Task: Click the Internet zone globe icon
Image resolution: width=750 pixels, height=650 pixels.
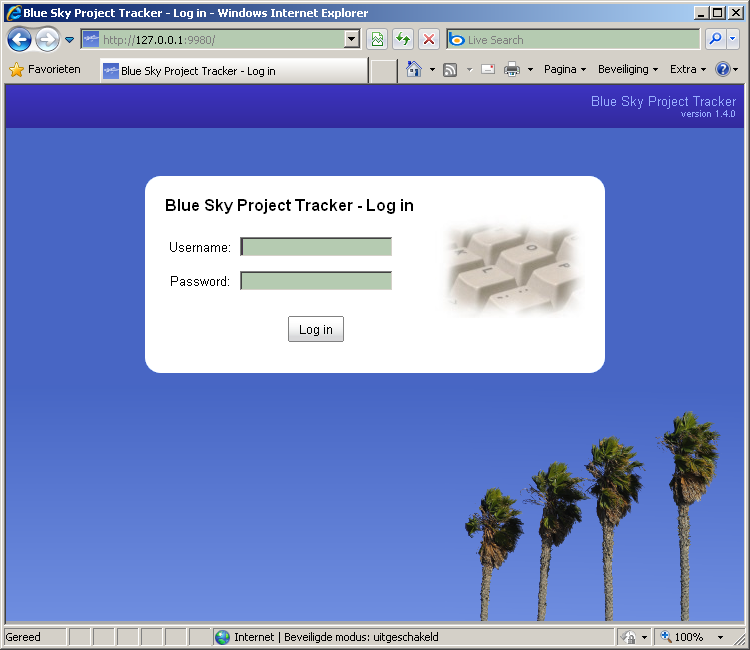Action: click(222, 637)
